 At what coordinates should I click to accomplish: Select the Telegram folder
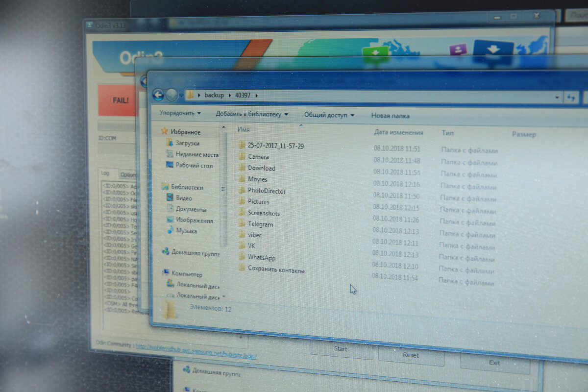coord(255,224)
